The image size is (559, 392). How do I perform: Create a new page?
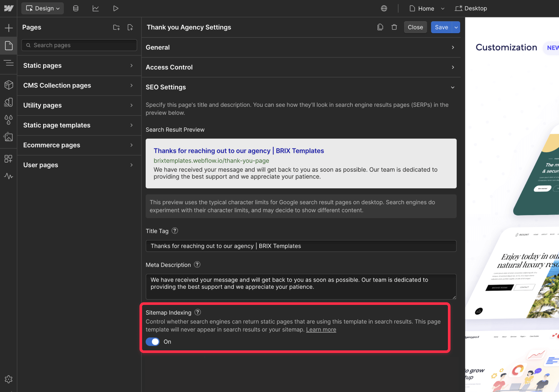coord(130,27)
